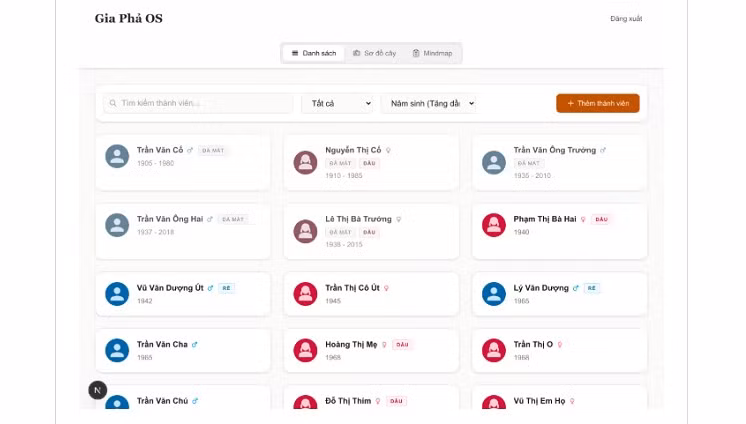Click Phạm Thị Bà Hai's red avatar
Screen dimensions: 746x424
493,225
